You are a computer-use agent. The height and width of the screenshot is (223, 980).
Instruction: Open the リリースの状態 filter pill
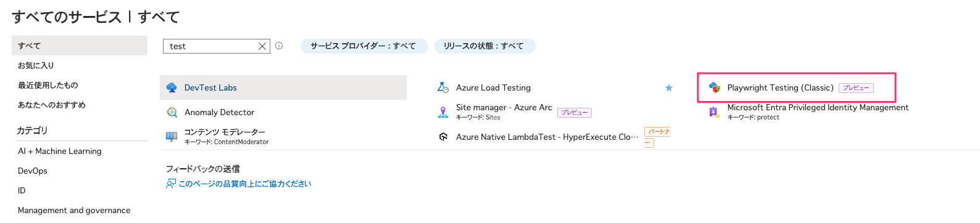(484, 46)
